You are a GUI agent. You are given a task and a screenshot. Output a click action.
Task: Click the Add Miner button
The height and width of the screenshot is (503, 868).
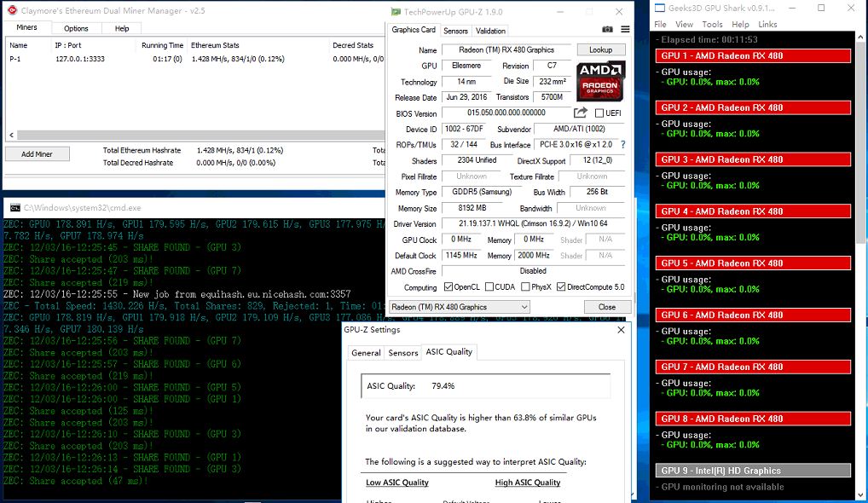(x=37, y=154)
